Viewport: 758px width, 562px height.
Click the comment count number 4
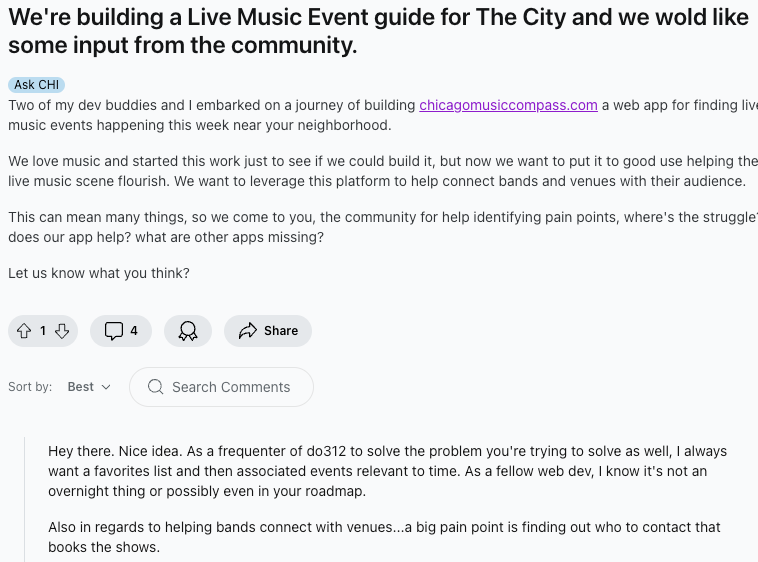134,331
